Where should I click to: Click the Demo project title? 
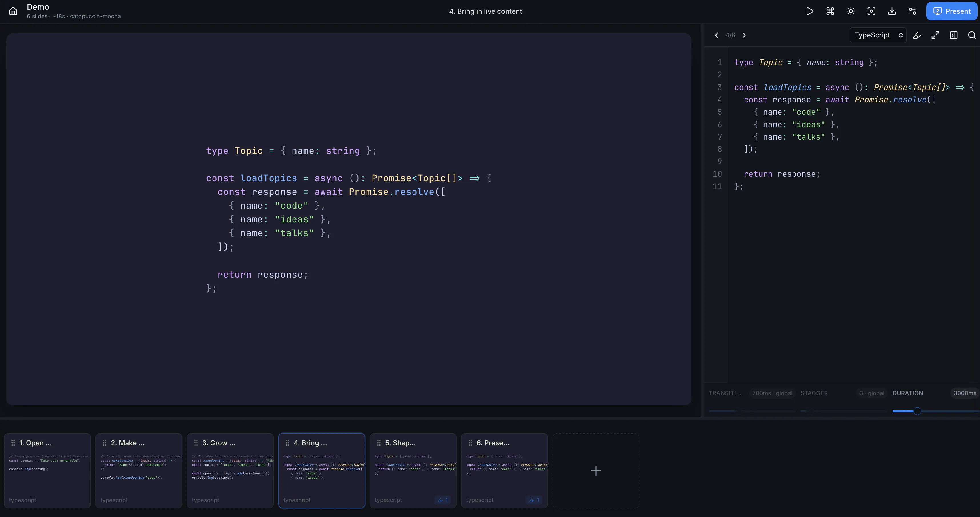point(38,7)
